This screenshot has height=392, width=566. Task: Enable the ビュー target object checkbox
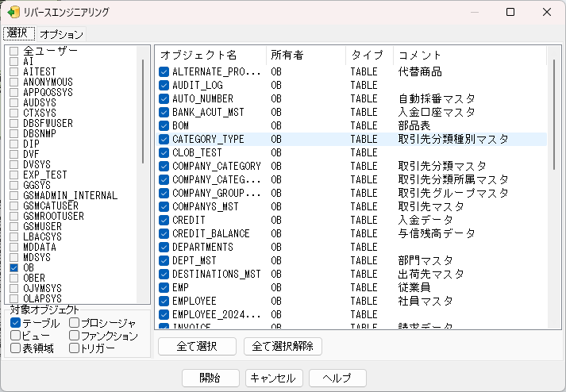pos(16,336)
